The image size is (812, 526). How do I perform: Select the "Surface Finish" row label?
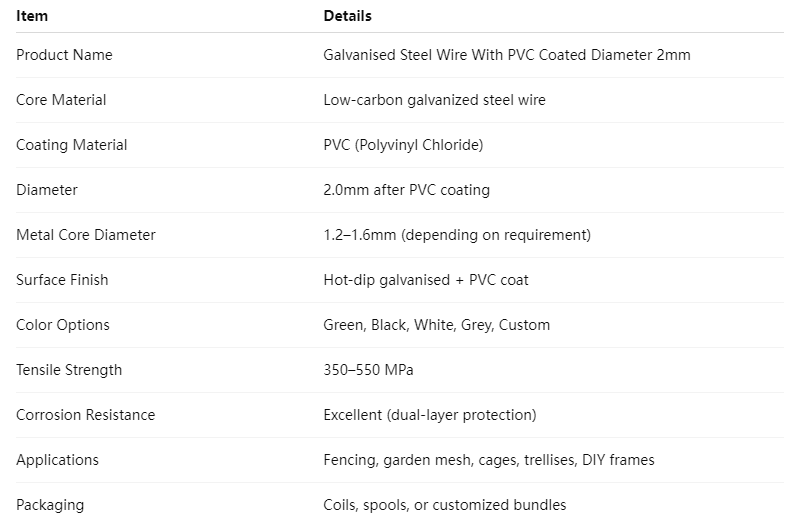(x=62, y=280)
